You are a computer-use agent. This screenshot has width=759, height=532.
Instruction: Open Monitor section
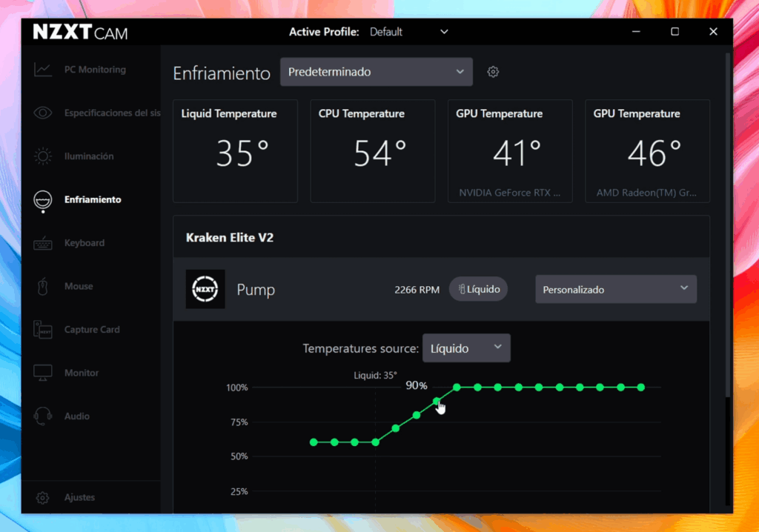(x=82, y=373)
